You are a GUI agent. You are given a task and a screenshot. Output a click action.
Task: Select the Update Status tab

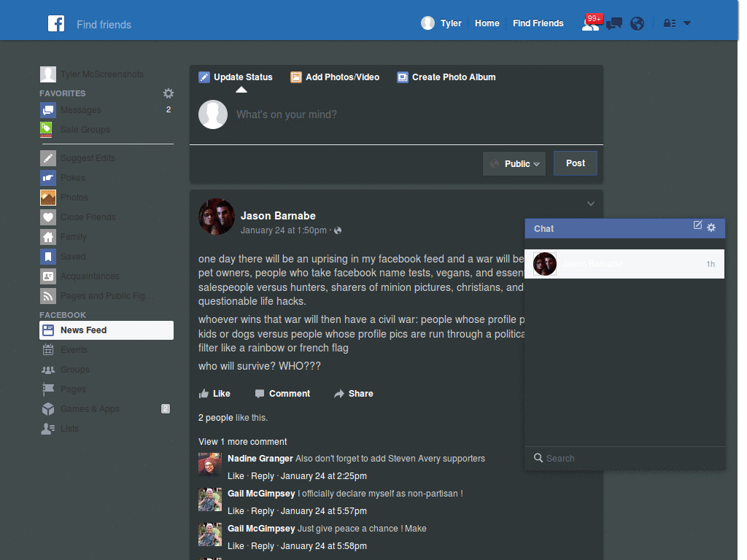[x=236, y=77]
